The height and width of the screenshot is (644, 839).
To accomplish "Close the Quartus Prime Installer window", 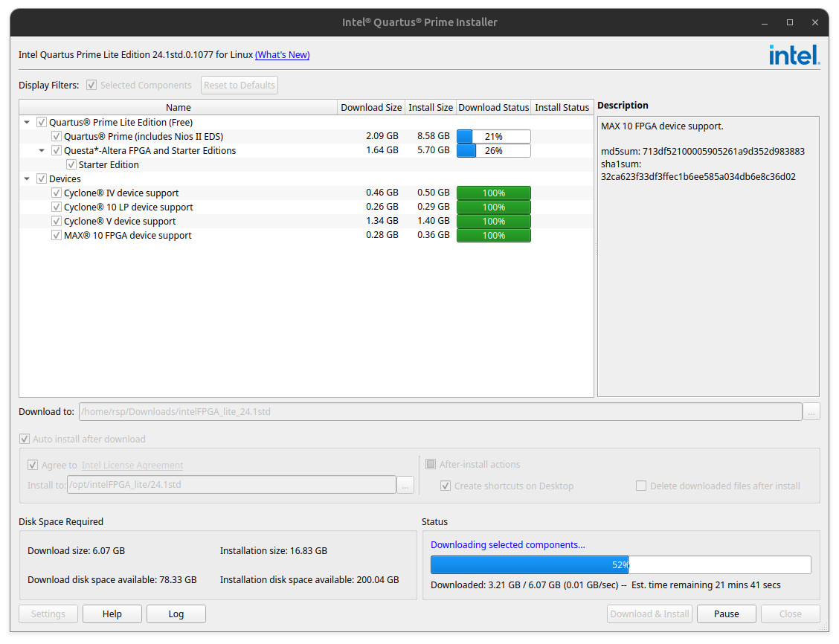I will coord(814,22).
